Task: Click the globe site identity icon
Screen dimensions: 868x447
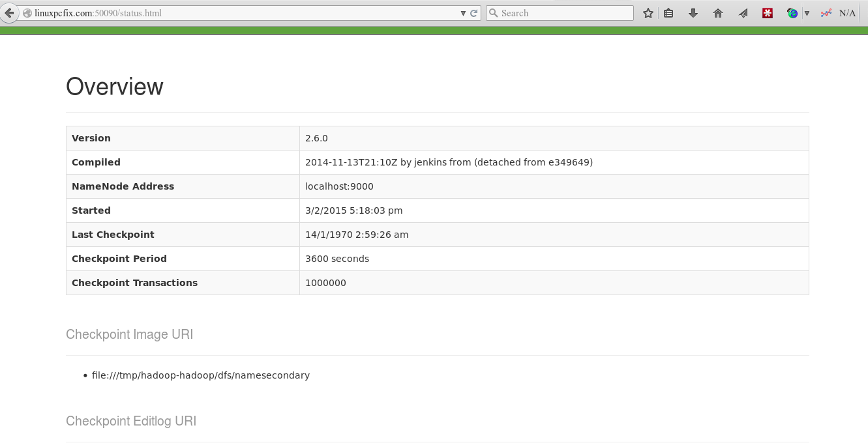Action: tap(27, 13)
